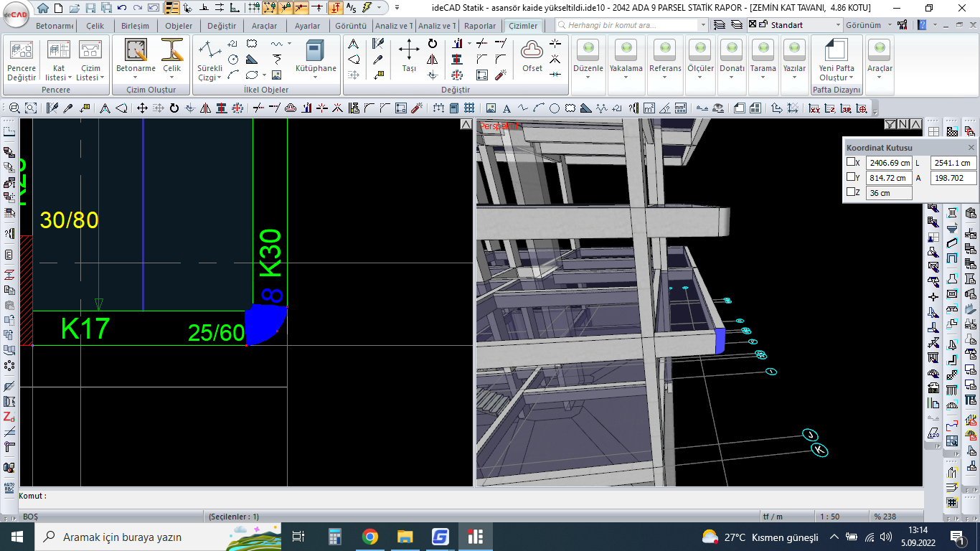Image resolution: width=980 pixels, height=551 pixels.
Task: Expand the Sürekli Çizgi dropdown
Action: pyautogui.click(x=209, y=73)
